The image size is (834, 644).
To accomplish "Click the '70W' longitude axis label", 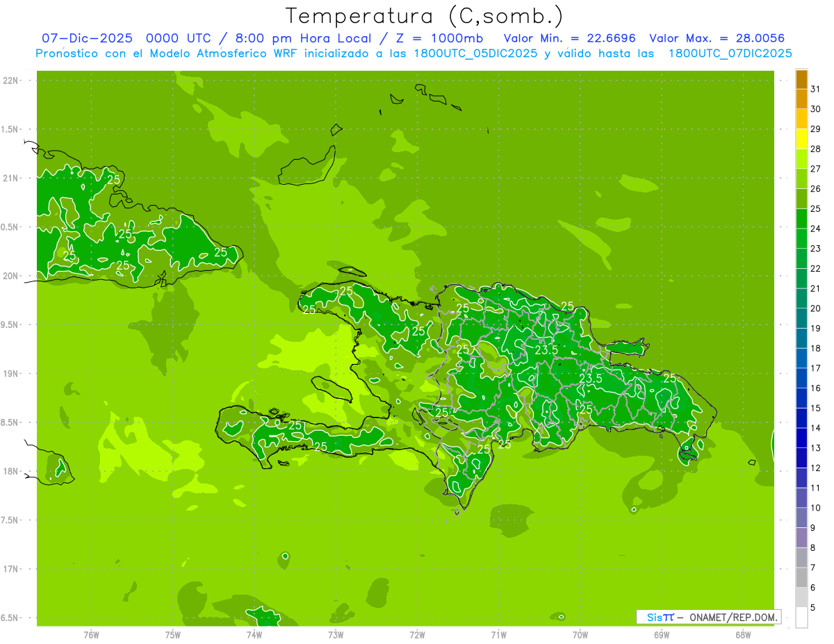I will click(x=580, y=635).
